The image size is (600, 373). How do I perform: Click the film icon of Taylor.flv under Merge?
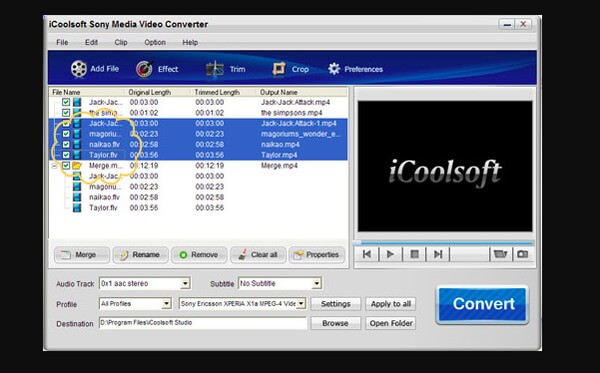[x=77, y=208]
